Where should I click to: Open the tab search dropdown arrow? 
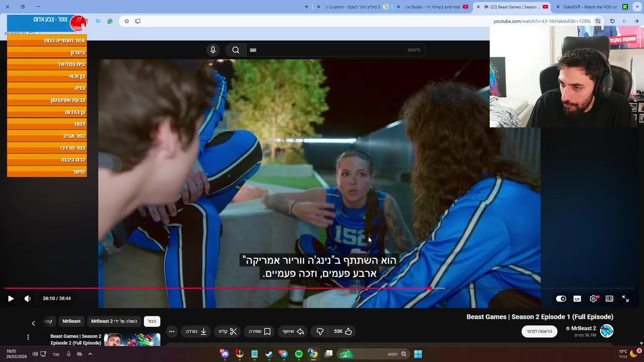click(x=636, y=7)
